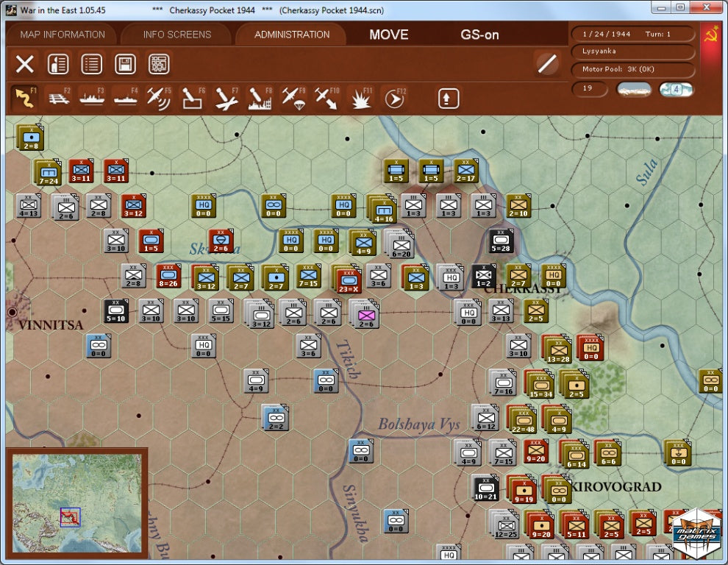Open the Map Information tab
This screenshot has height=565, width=728.
(62, 35)
